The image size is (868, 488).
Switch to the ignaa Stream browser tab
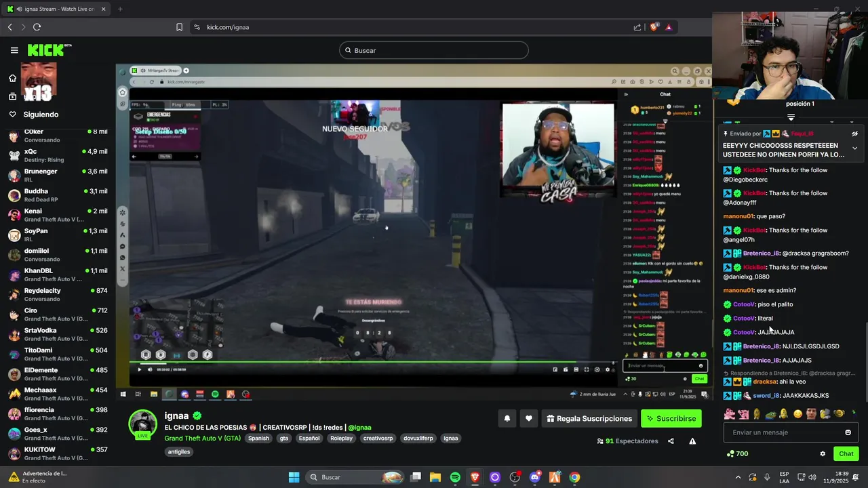click(57, 9)
